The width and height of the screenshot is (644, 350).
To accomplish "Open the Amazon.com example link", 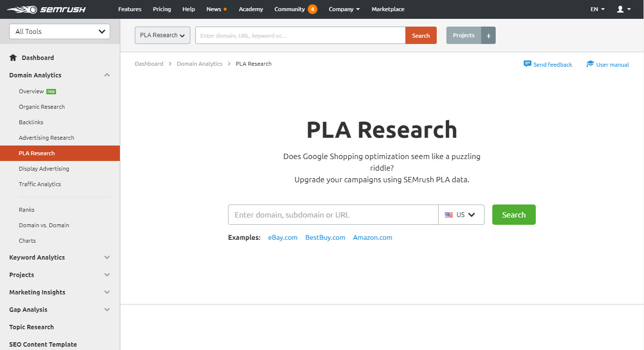I will pos(372,237).
